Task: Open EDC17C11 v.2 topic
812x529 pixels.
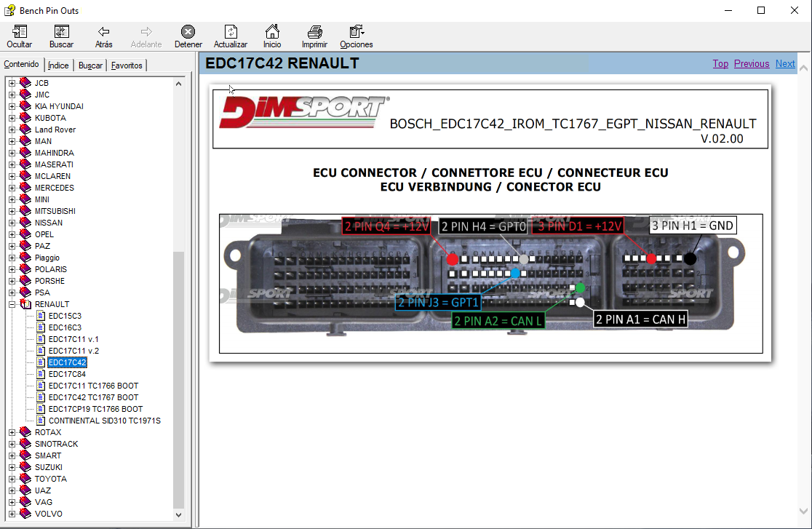Action: tap(73, 351)
